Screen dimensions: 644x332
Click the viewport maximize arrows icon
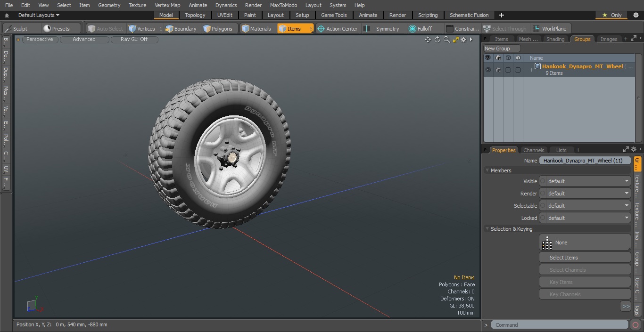tap(455, 40)
